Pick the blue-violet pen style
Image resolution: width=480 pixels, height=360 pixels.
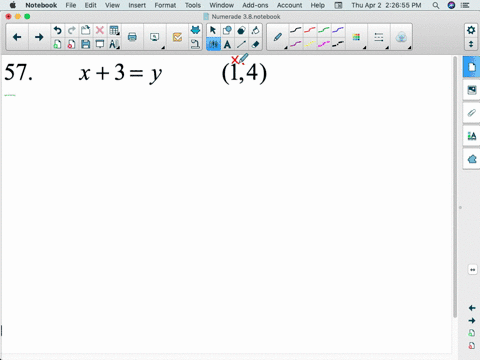(338, 30)
